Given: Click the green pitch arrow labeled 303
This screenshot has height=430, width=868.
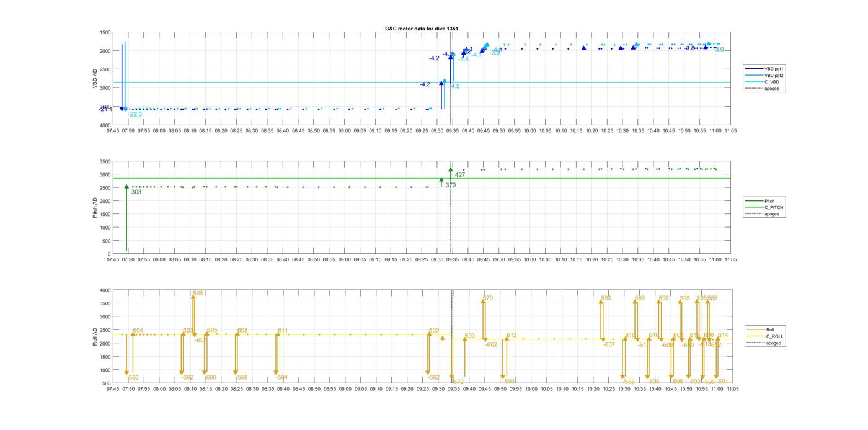Looking at the screenshot, I should pyautogui.click(x=126, y=217).
